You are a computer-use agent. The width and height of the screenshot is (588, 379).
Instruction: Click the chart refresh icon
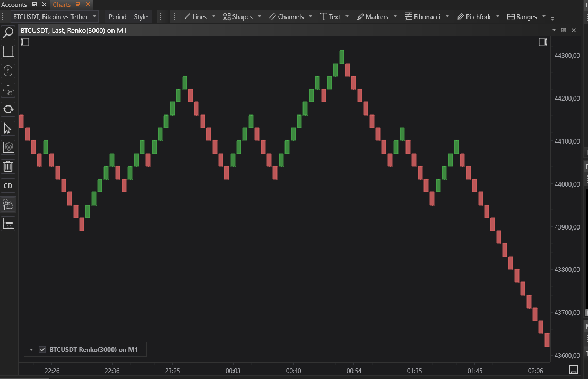[x=8, y=109]
